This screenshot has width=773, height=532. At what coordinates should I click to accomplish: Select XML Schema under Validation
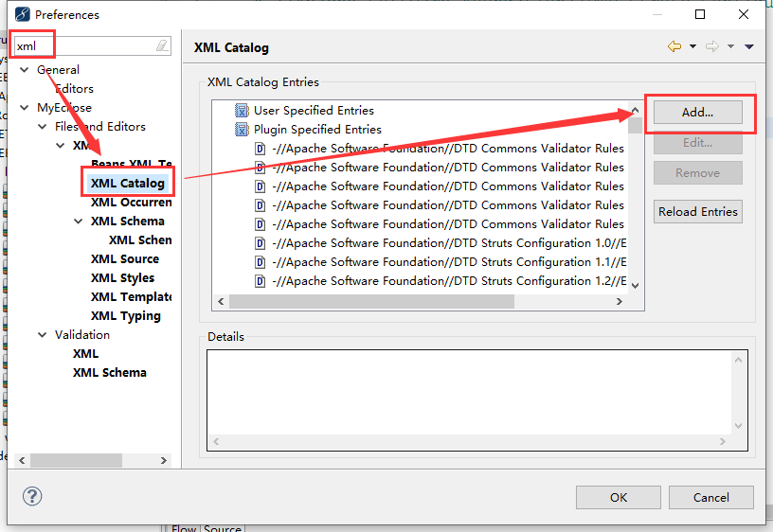tap(110, 373)
